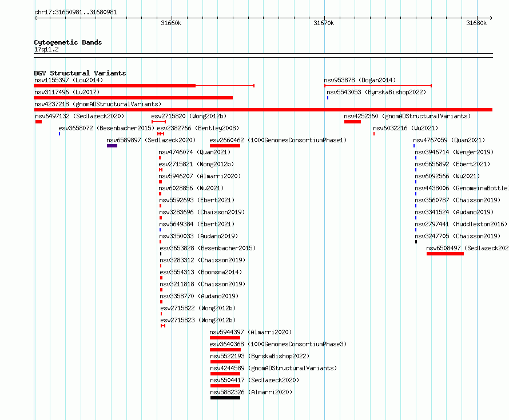Image resolution: width=509 pixels, height=420 pixels.
Task: Open esv2660462 1000GenomesConsortiumPhase1 variant
Action: point(278,140)
